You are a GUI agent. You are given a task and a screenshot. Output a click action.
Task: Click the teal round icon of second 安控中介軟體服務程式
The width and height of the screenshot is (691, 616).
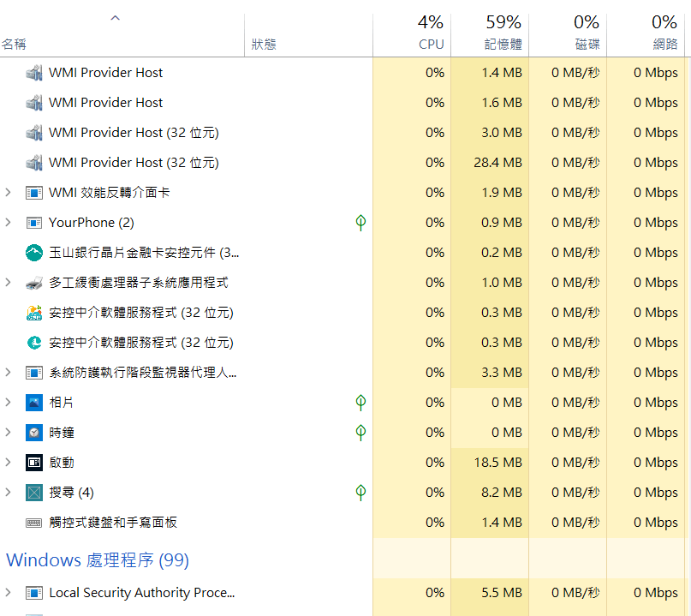34,343
